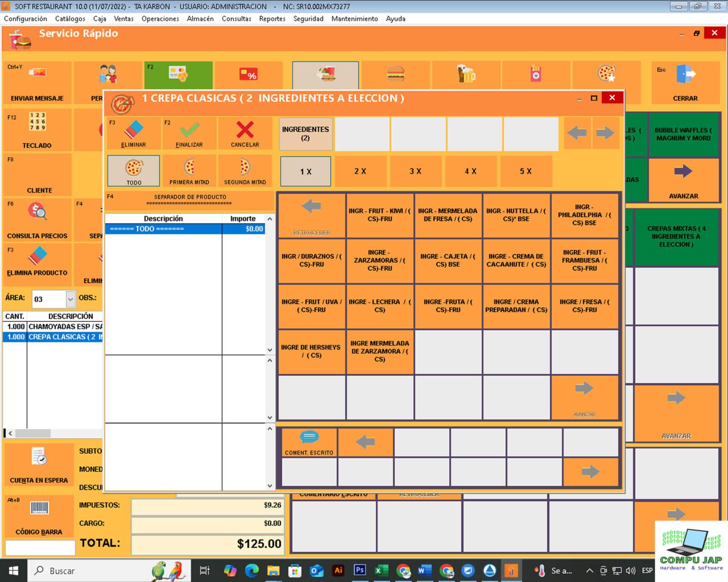Set quantity multiplier to 2 X

[360, 171]
